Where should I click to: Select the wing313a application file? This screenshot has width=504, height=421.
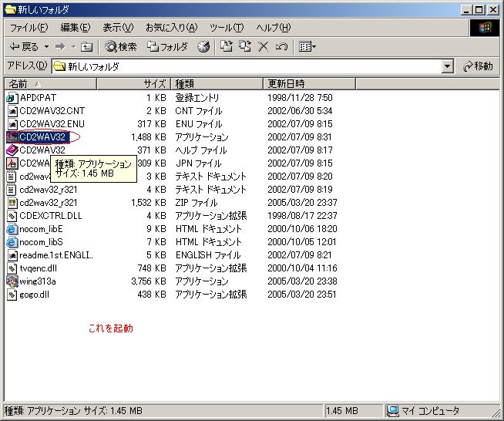[x=37, y=281]
